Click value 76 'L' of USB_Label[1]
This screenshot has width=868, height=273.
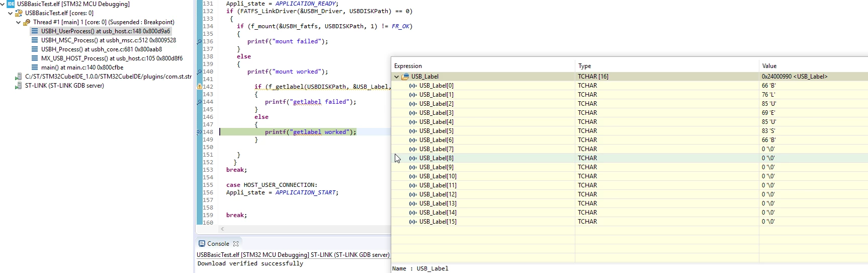(768, 95)
